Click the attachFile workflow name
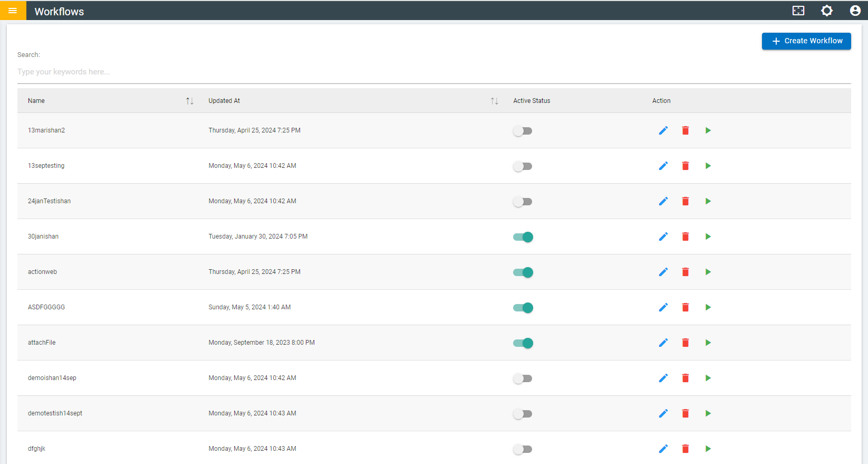 click(42, 343)
